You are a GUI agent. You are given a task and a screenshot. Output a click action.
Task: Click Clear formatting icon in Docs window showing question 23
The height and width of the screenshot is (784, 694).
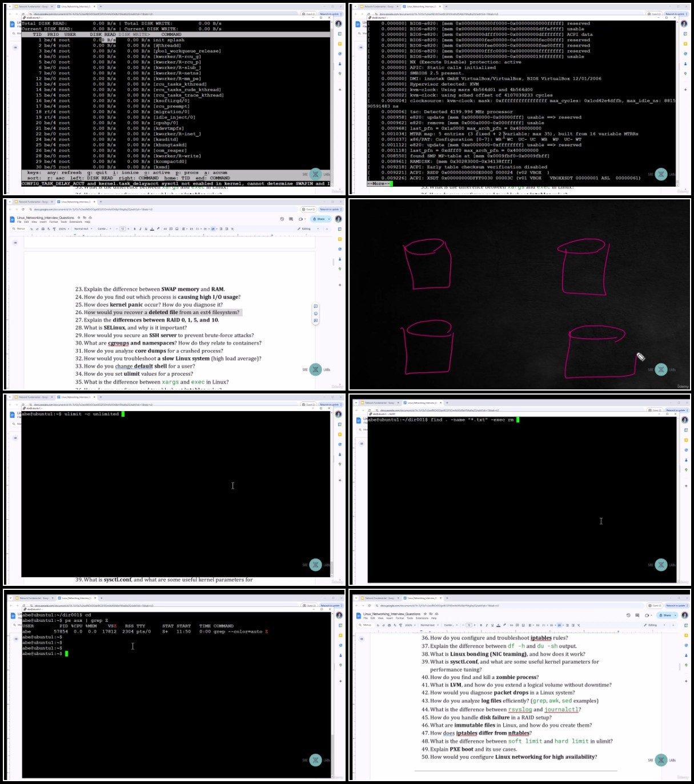tap(232, 228)
